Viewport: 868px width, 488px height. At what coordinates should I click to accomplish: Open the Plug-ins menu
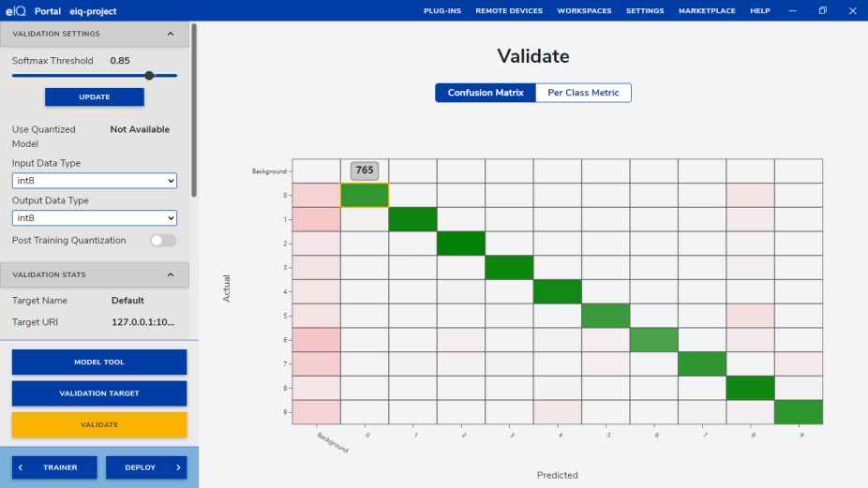tap(441, 10)
